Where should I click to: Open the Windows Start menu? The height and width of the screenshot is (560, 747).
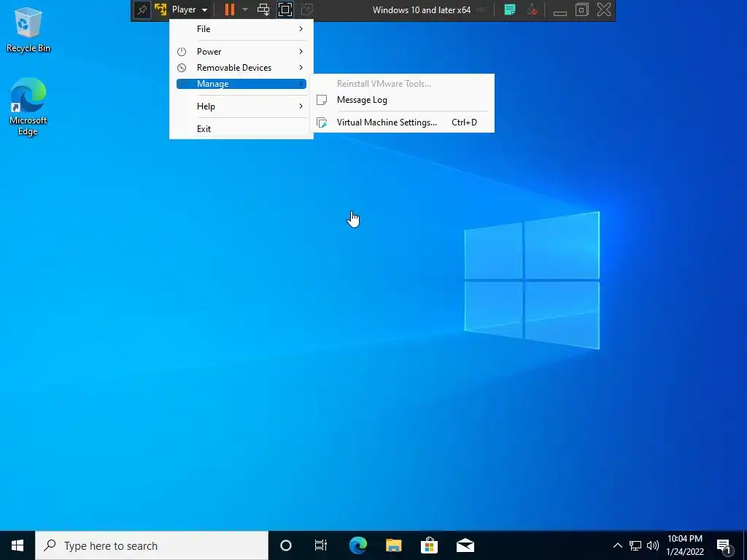pyautogui.click(x=18, y=545)
